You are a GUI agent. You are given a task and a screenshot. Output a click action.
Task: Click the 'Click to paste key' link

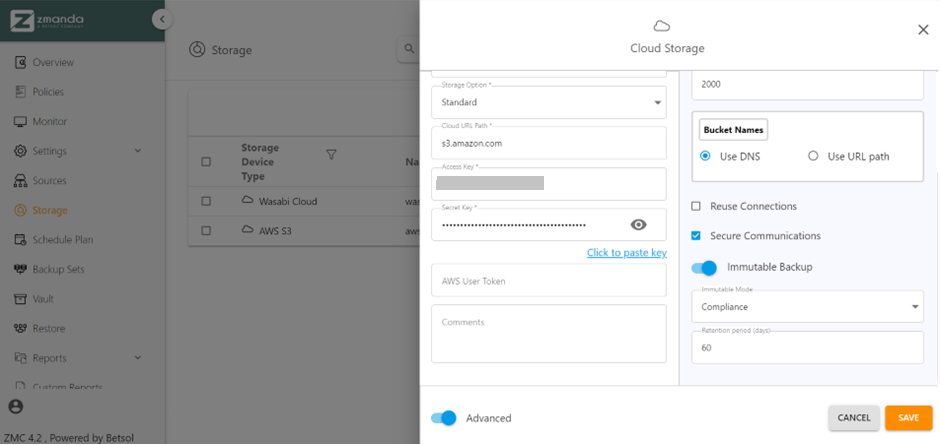point(626,252)
